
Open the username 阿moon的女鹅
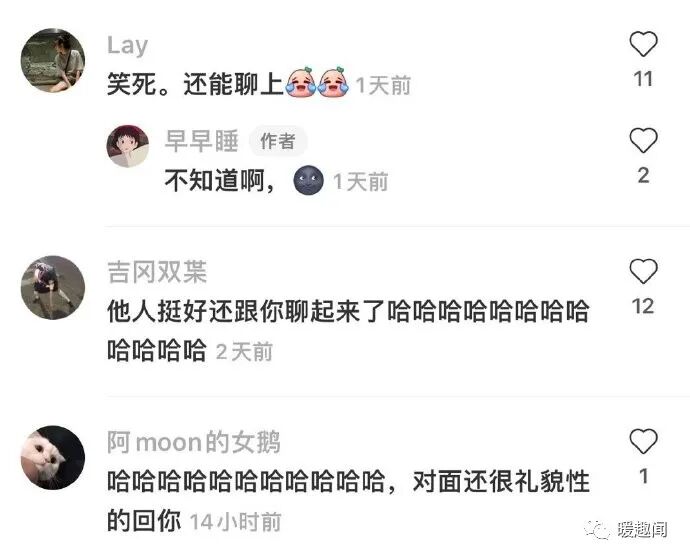[x=194, y=442]
